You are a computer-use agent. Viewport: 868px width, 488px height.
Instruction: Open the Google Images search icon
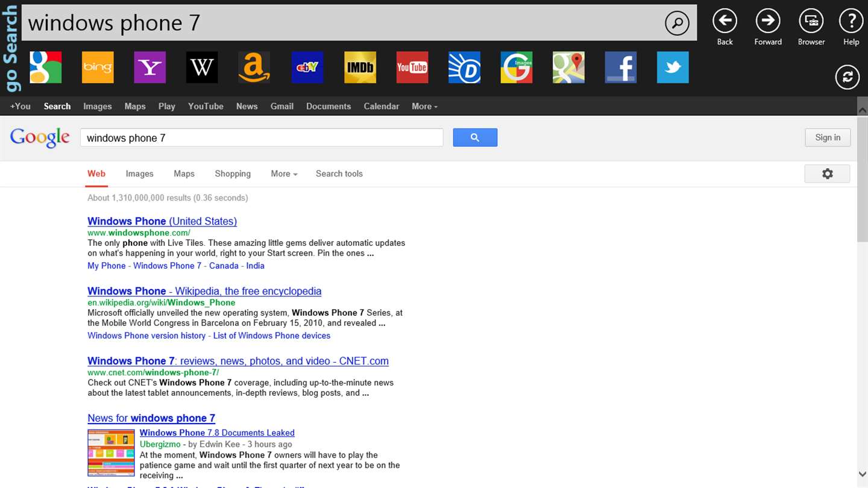point(517,67)
